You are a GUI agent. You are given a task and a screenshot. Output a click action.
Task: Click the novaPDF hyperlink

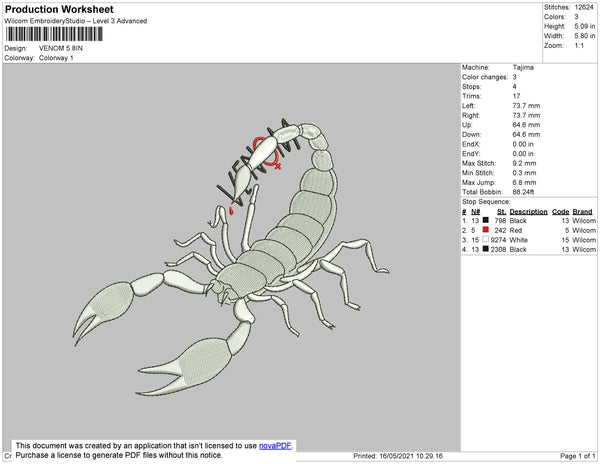coord(275,446)
